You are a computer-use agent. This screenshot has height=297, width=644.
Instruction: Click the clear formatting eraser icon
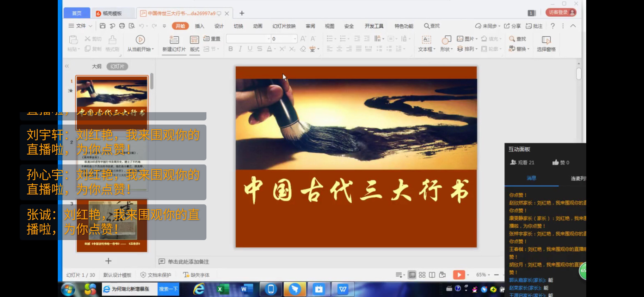(x=303, y=49)
